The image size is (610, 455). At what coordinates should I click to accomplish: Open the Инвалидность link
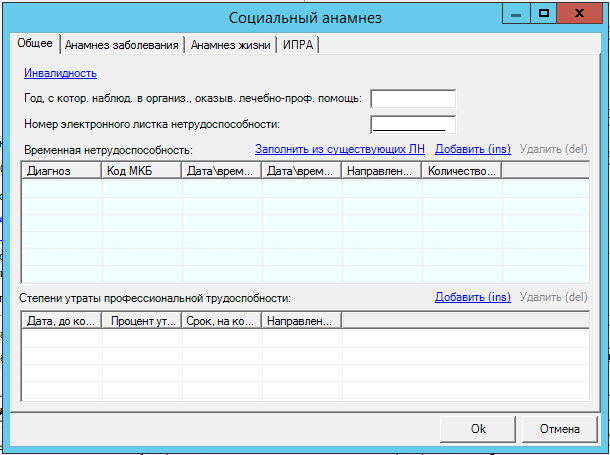pyautogui.click(x=60, y=73)
